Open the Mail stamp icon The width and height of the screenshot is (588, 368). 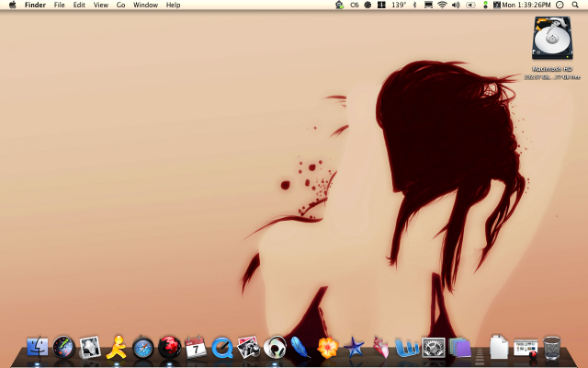(x=90, y=347)
